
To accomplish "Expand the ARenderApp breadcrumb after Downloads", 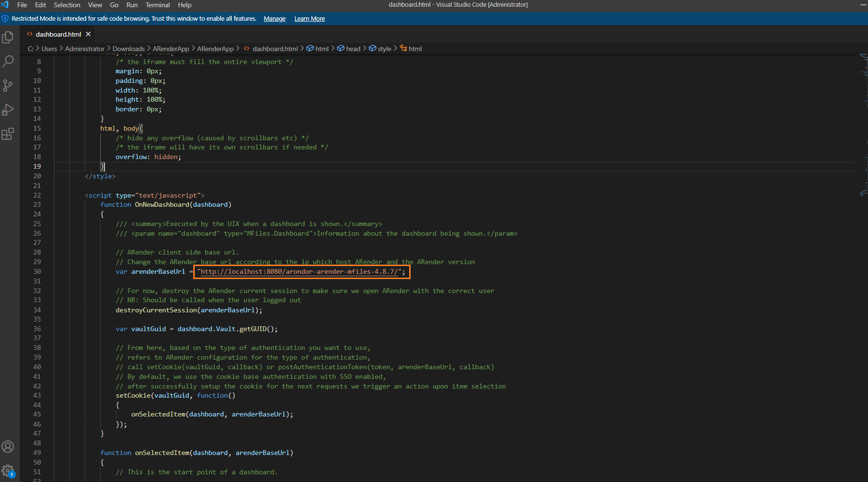I will pos(171,49).
